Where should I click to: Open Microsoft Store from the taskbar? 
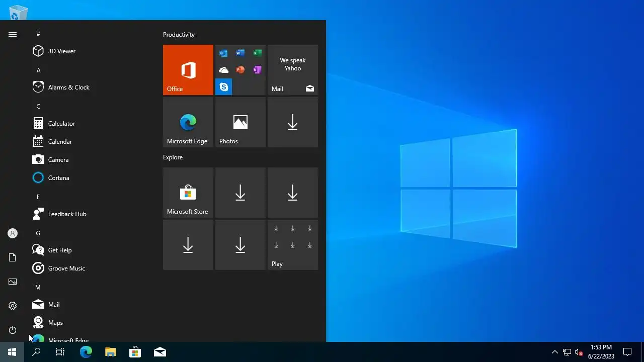[x=135, y=352]
